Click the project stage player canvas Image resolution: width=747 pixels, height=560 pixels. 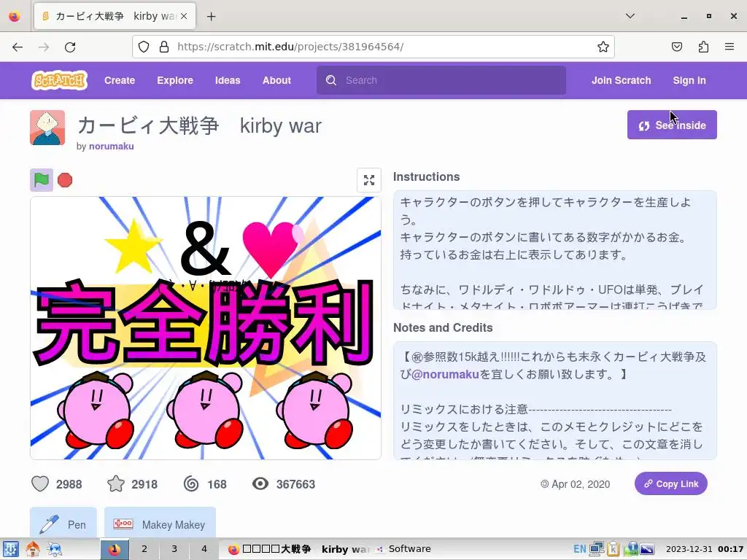click(x=206, y=328)
